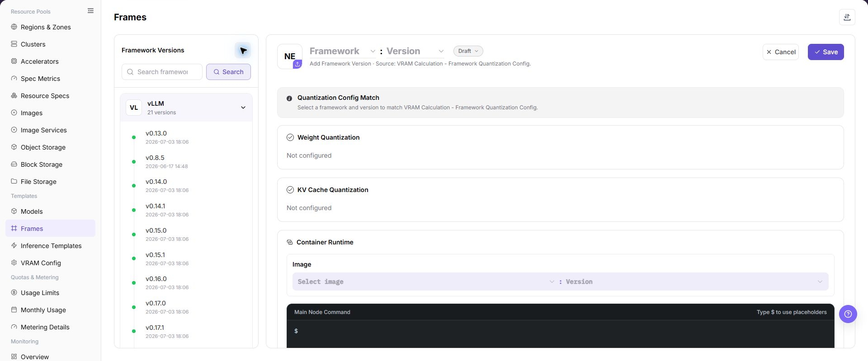Click the Block Storage icon
The width and height of the screenshot is (868, 361).
tap(14, 164)
